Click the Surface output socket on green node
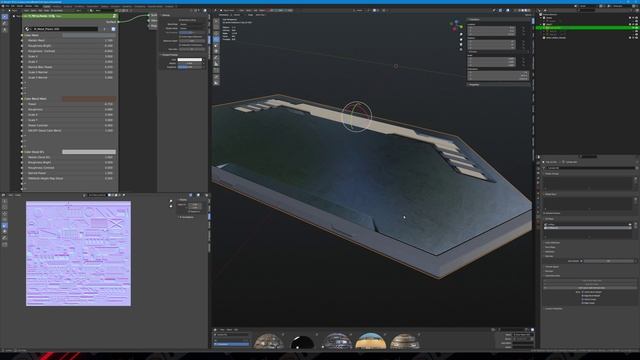640x360 pixels. point(118,22)
